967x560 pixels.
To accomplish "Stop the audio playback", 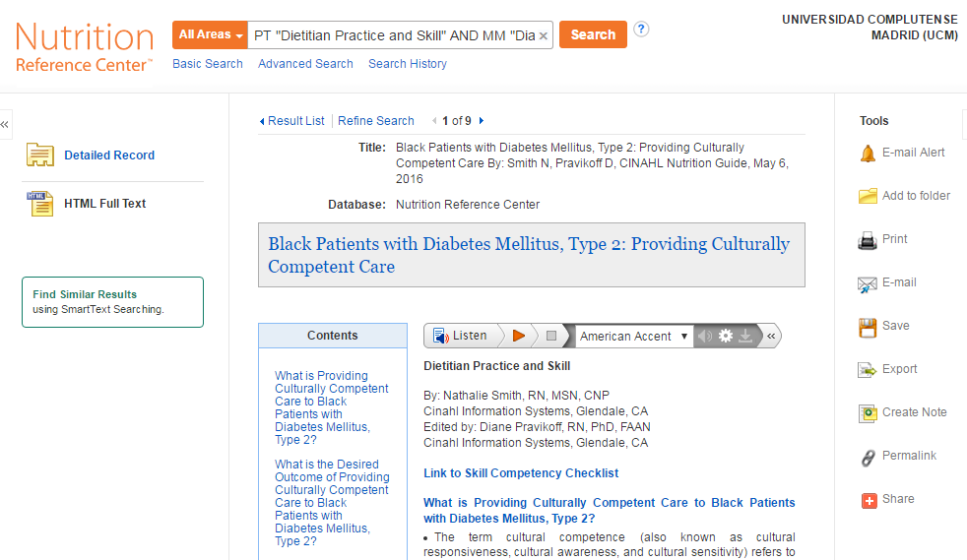I will pos(551,336).
